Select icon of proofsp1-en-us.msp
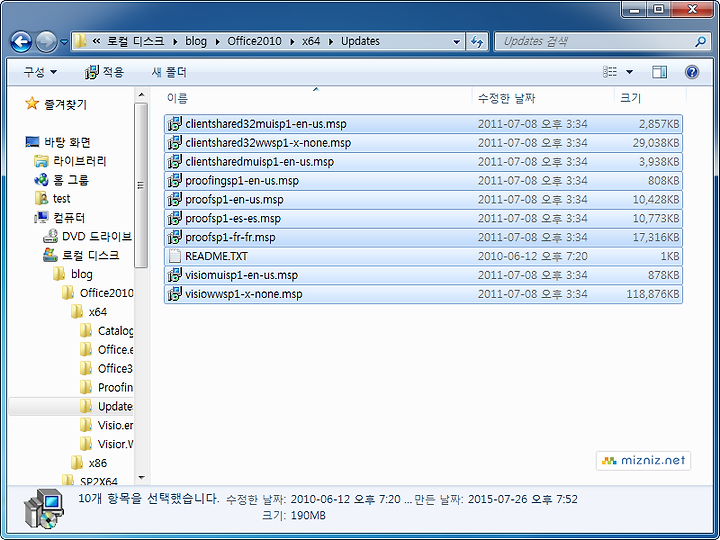 point(174,199)
